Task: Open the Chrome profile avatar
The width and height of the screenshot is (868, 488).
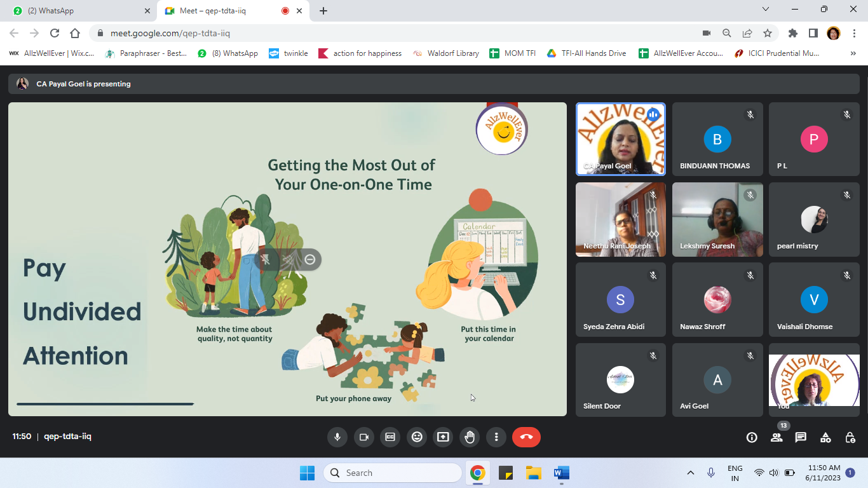Action: coord(833,33)
